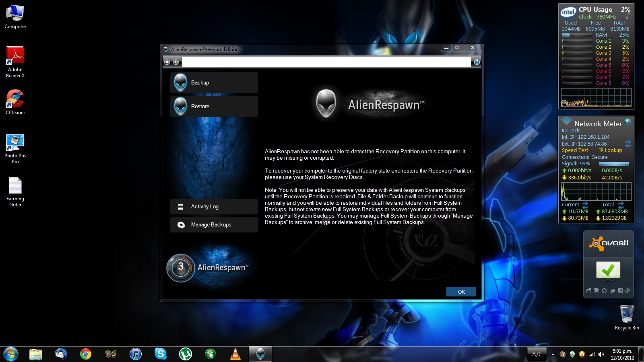
Task: Confirm the message with OK
Action: [x=461, y=292]
